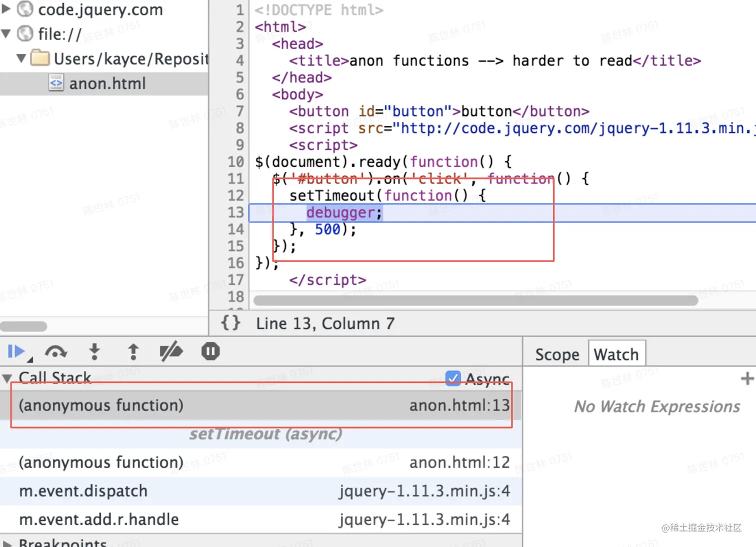This screenshot has height=547, width=756.
Task: Click the 500 timeout value on line 14
Action: point(327,229)
